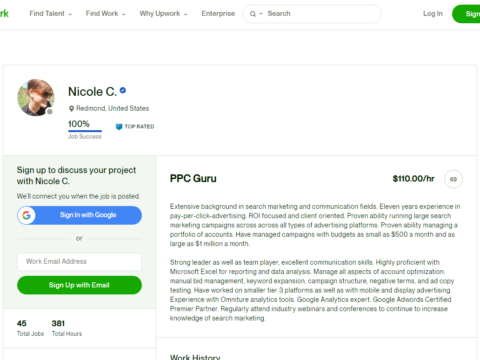480x360 pixels.
Task: Click the Google G logo icon
Action: click(27, 215)
